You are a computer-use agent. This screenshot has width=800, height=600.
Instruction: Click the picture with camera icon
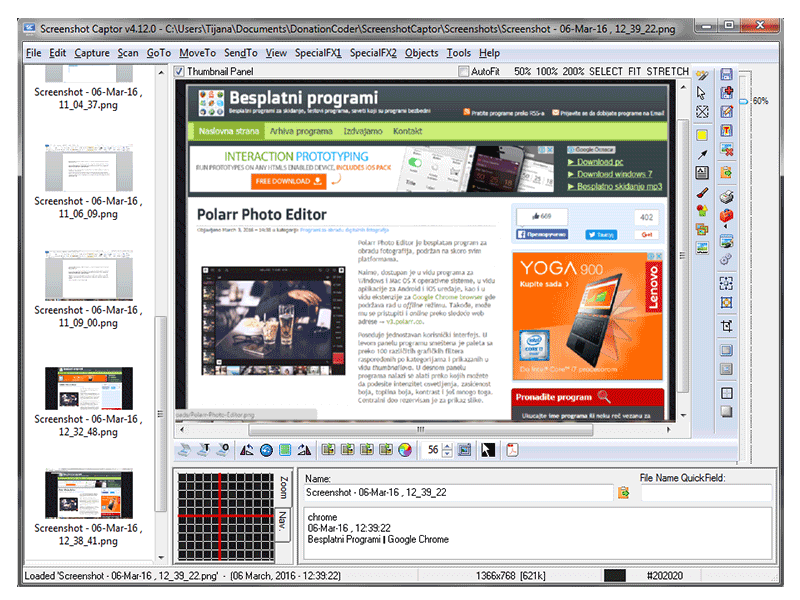[727, 241]
